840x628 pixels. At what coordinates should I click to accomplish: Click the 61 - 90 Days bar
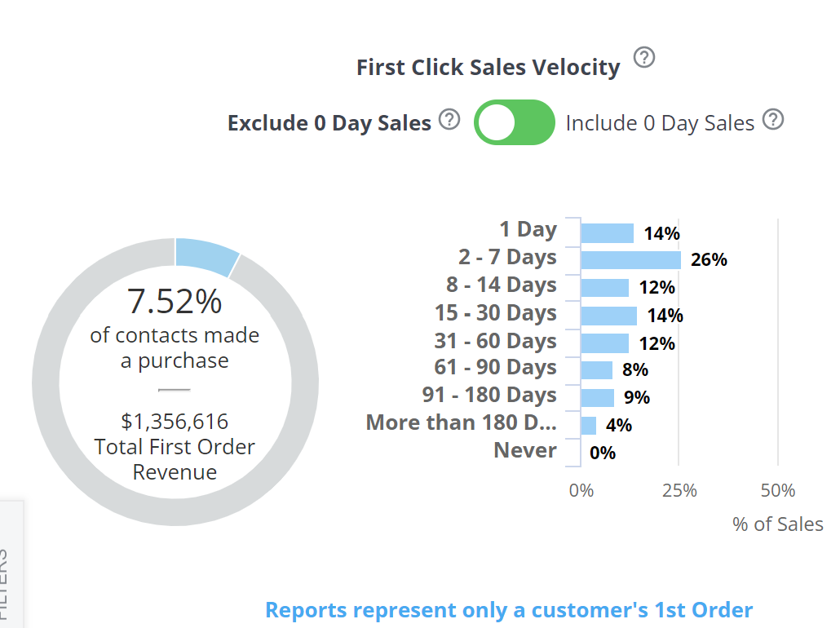point(595,369)
